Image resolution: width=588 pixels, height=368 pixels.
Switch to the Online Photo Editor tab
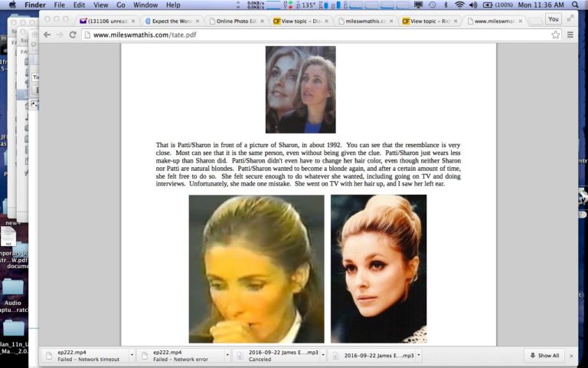point(236,21)
